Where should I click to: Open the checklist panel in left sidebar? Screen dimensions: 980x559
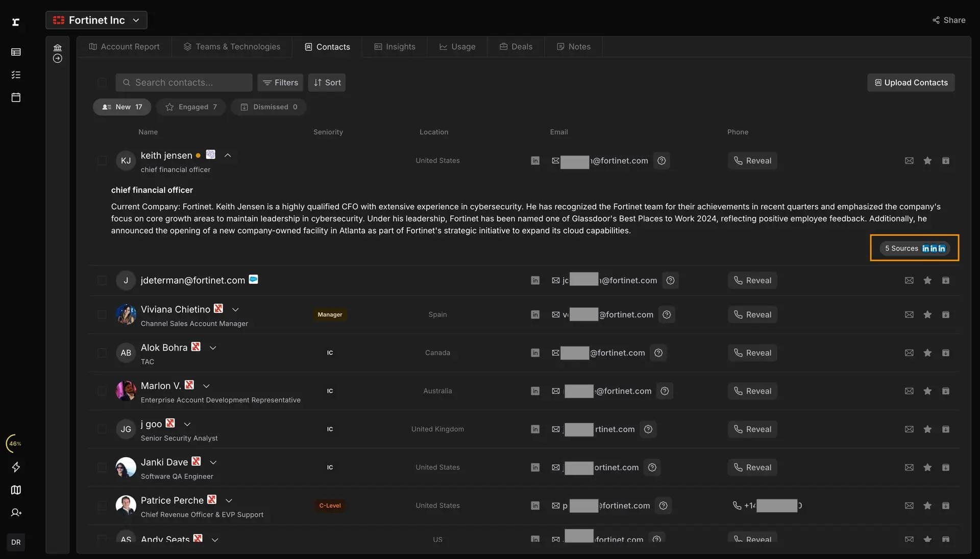pos(16,75)
